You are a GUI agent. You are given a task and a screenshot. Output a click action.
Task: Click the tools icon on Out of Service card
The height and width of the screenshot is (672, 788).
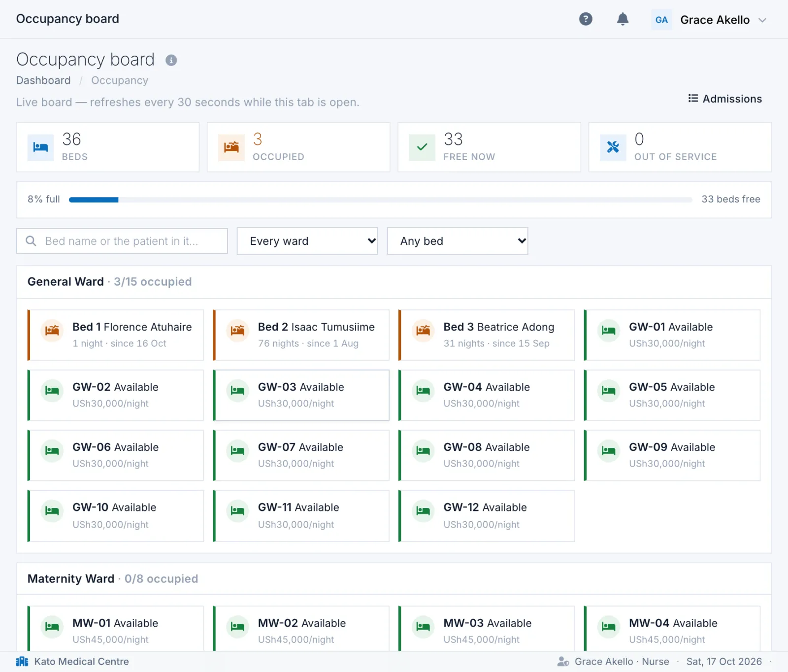tap(613, 147)
